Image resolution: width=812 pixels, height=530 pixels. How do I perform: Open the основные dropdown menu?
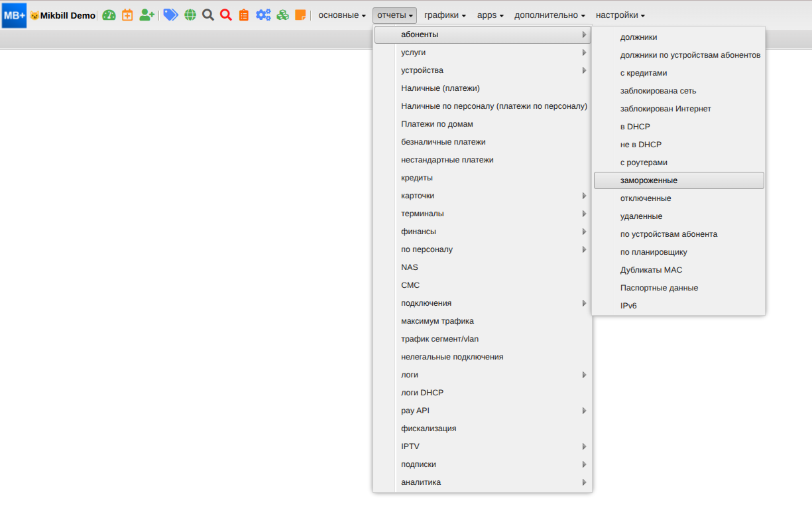[342, 15]
